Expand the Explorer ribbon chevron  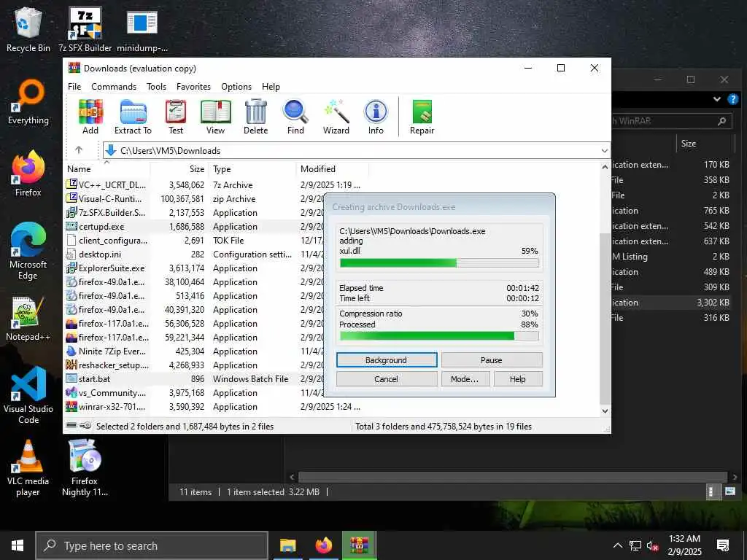717,99
